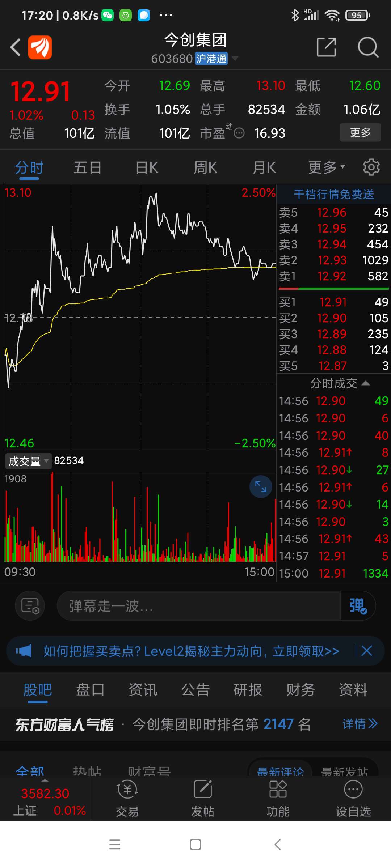391x868 pixels.
Task: Open the Eastmoney app logo
Action: click(x=40, y=47)
